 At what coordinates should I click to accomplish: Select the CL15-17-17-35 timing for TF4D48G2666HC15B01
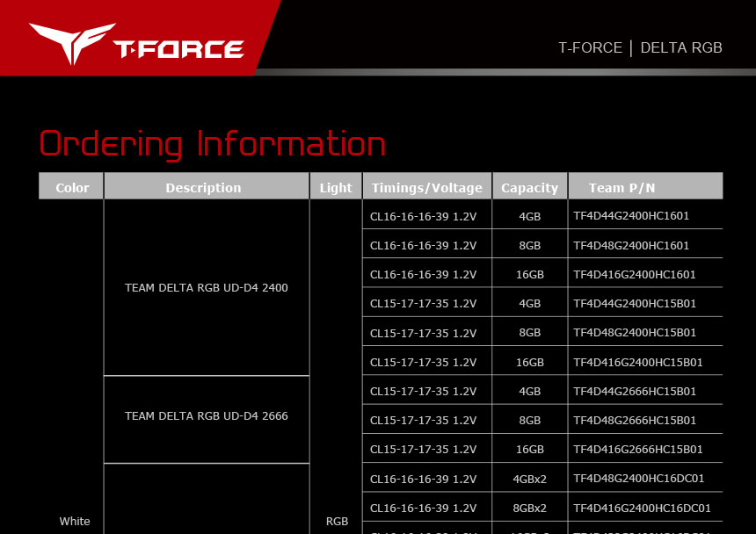pyautogui.click(x=424, y=421)
